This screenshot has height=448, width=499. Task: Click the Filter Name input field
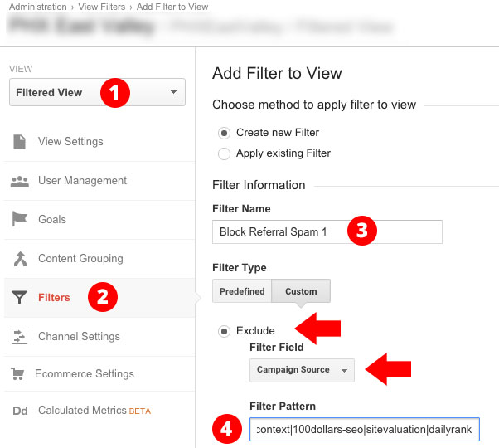tap(327, 231)
